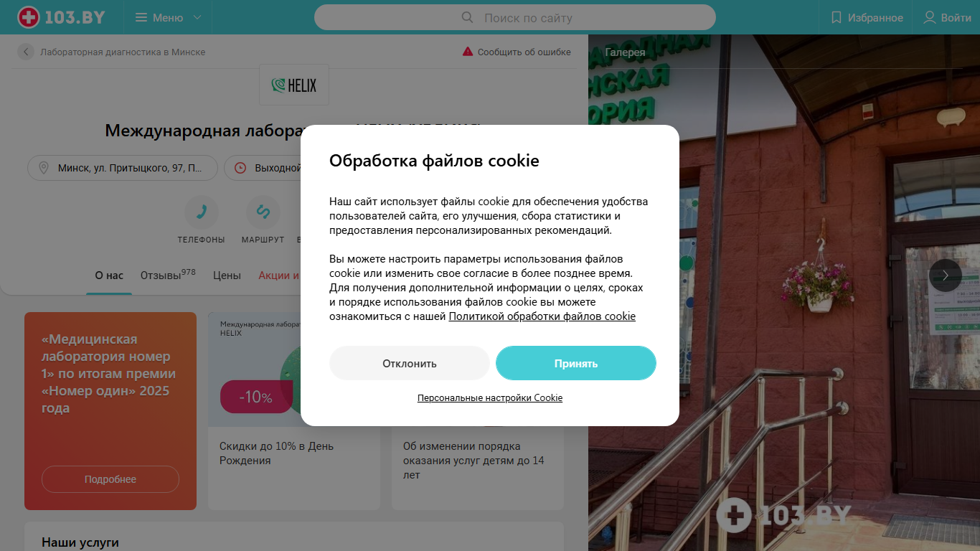980x551 pixels.
Task: Open Избранное bookmark icon
Action: [x=836, y=17]
